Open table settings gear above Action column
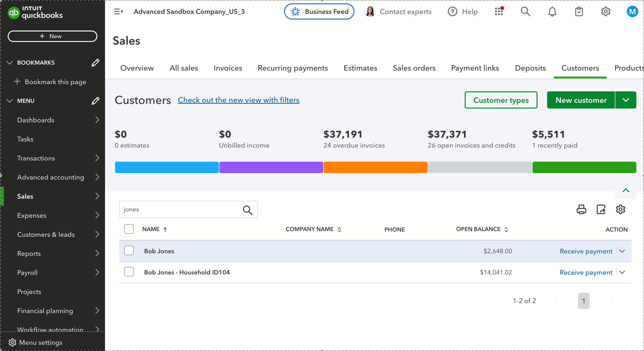Screen dimensions: 644x351 621,209
